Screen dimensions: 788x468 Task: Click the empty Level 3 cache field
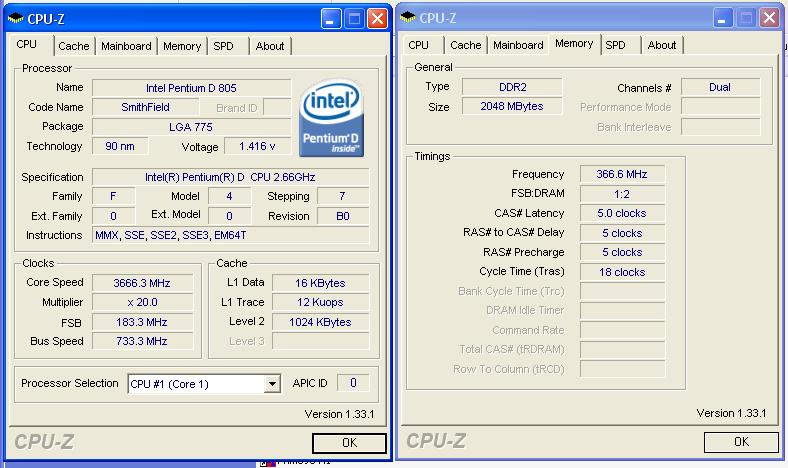click(x=320, y=341)
